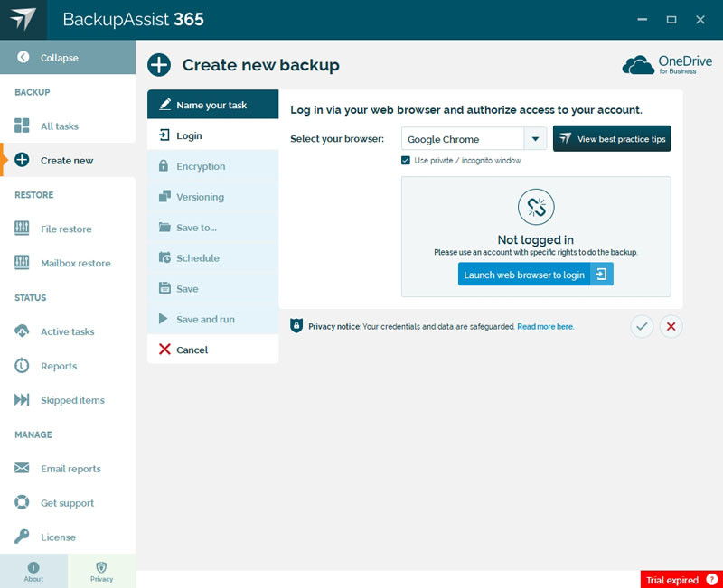Select Create new in sidebar
This screenshot has width=723, height=588.
point(68,160)
